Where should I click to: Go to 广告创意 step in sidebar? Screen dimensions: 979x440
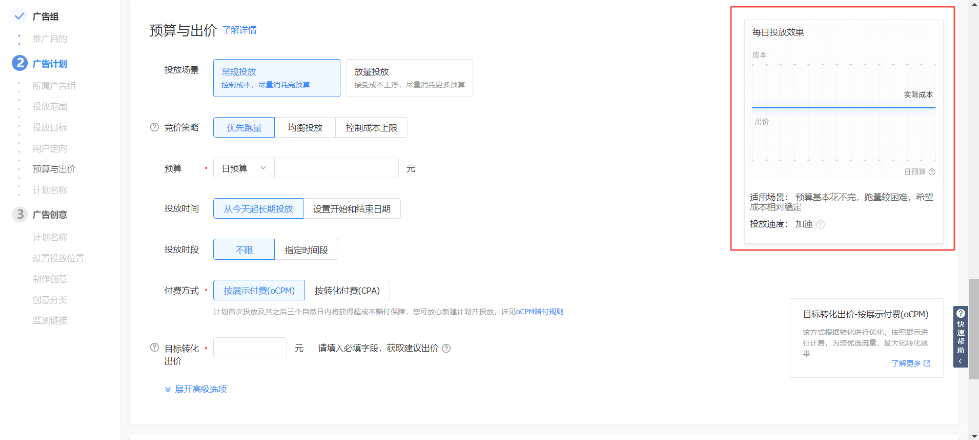pyautogui.click(x=50, y=214)
